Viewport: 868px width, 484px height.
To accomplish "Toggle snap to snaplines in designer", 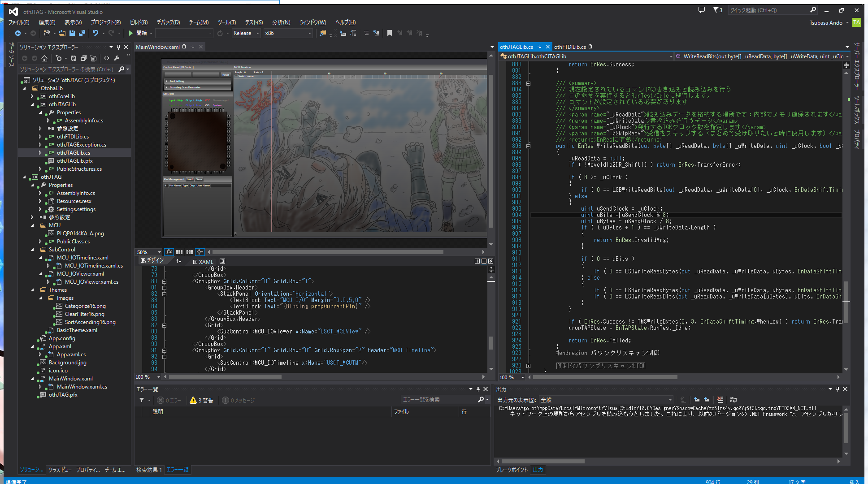I will 200,252.
